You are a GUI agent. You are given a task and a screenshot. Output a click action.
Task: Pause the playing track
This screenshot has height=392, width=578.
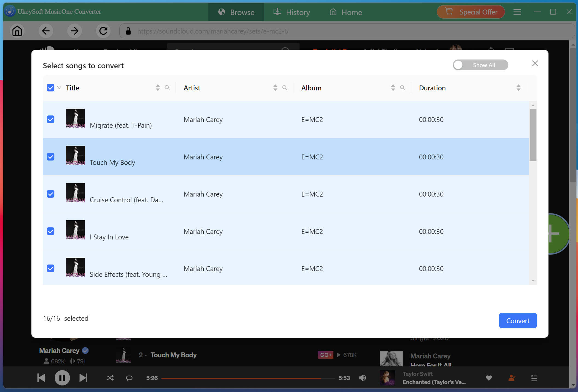62,378
